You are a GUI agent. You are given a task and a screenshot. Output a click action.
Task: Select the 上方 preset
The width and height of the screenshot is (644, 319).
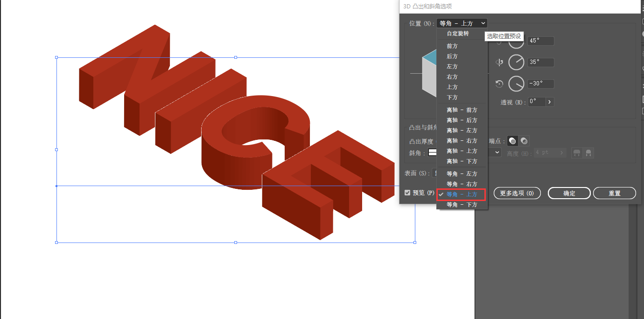pos(462,87)
